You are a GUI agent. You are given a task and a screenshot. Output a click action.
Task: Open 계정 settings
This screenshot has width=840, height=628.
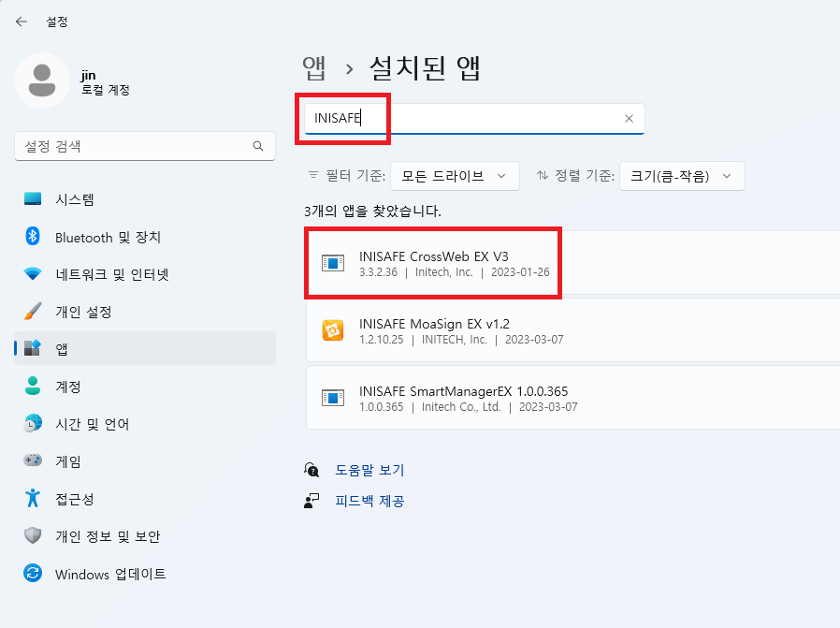coord(62,387)
